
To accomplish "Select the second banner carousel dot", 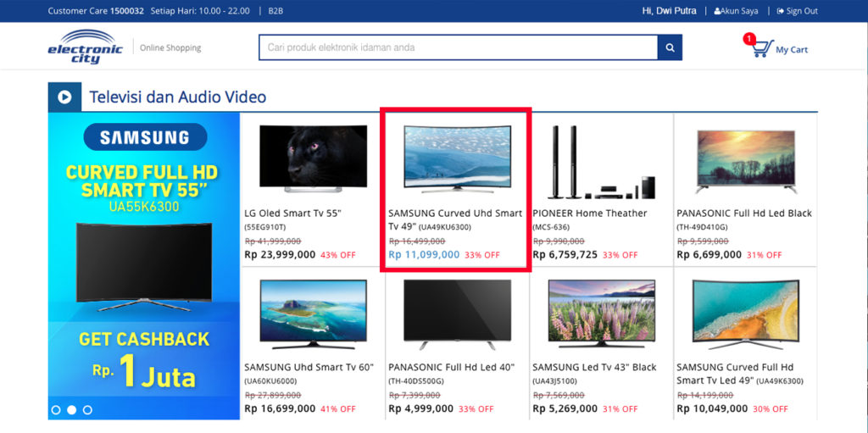I will 71,410.
